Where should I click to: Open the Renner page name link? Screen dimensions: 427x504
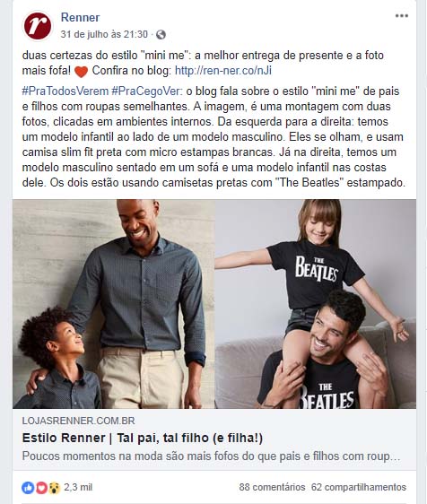pos(81,17)
